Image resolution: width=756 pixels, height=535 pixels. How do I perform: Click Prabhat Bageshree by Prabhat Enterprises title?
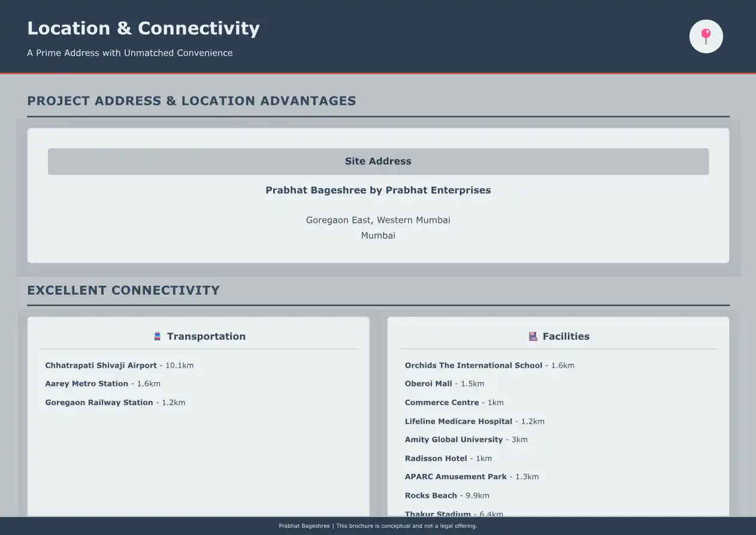pos(378,191)
